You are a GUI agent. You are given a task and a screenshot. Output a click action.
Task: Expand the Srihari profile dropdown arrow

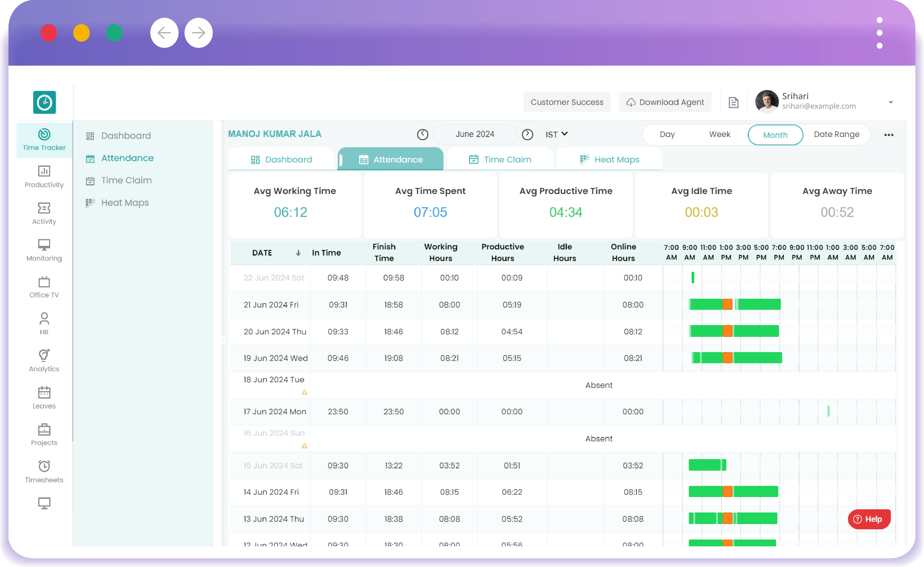891,102
